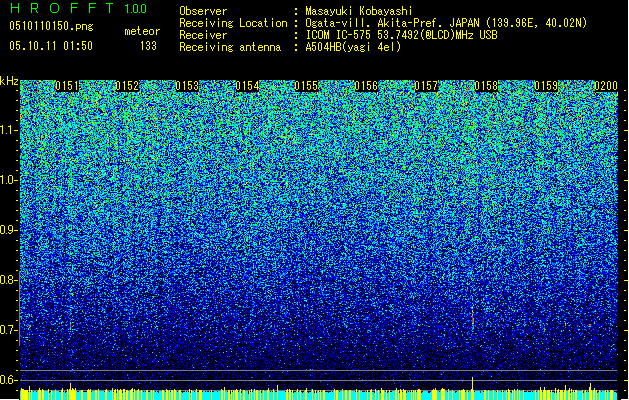Viewport: 629px width, 400px height.
Task: Click the Receiving Location value Ogata-vill. Akita-Pref.
Action: pos(375,23)
